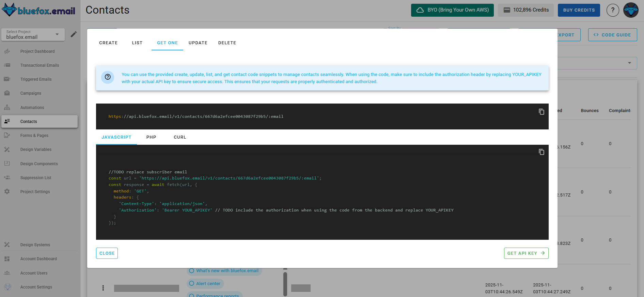Image resolution: width=644 pixels, height=297 pixels.
Task: Click the Project Dashboard sidebar icon
Action: pos(7,51)
